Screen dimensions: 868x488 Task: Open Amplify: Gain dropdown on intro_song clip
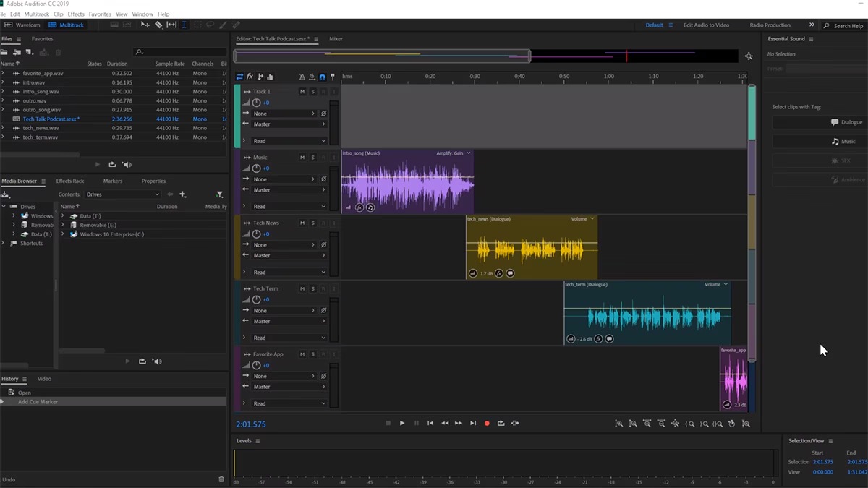point(454,153)
